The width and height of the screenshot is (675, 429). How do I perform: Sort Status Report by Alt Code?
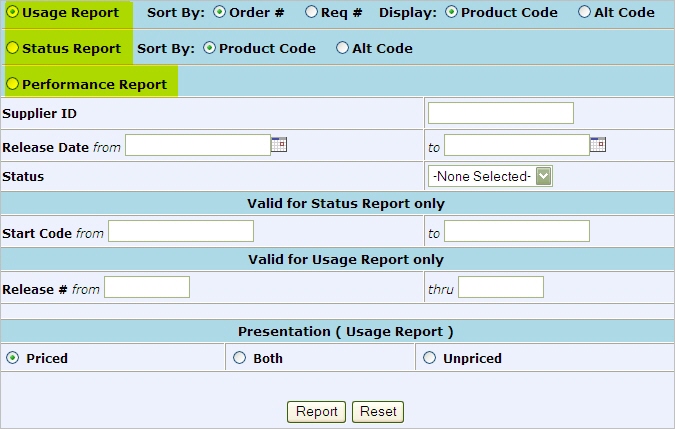tap(343, 48)
